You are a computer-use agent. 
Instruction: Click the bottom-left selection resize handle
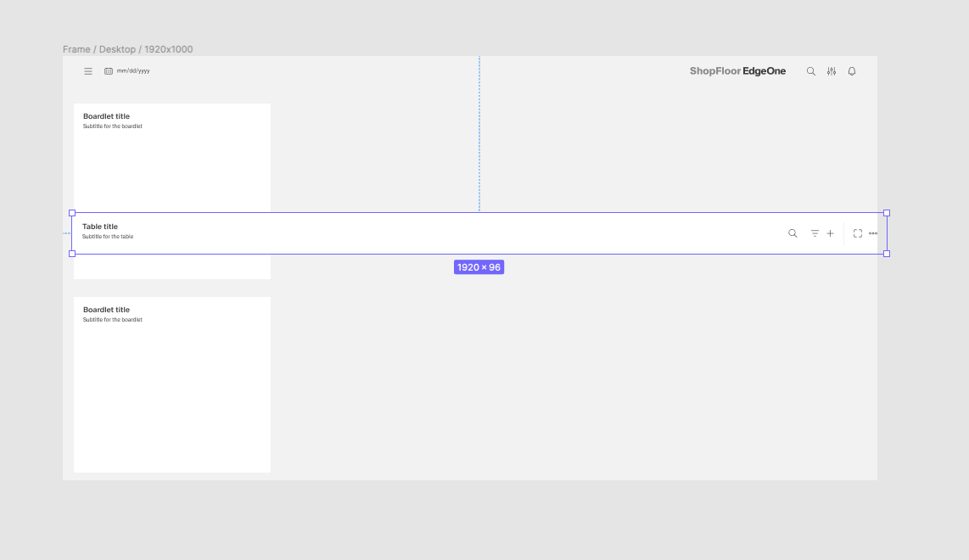click(x=72, y=254)
